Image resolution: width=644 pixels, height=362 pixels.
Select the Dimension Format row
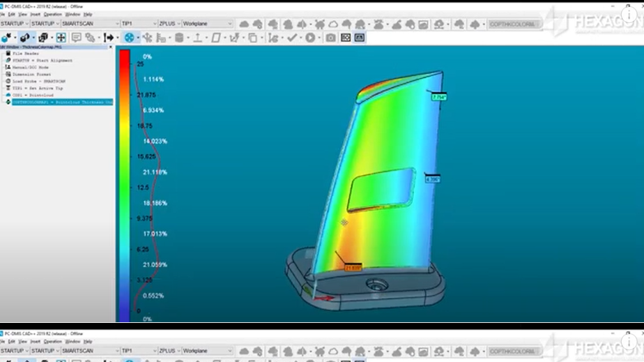(31, 75)
